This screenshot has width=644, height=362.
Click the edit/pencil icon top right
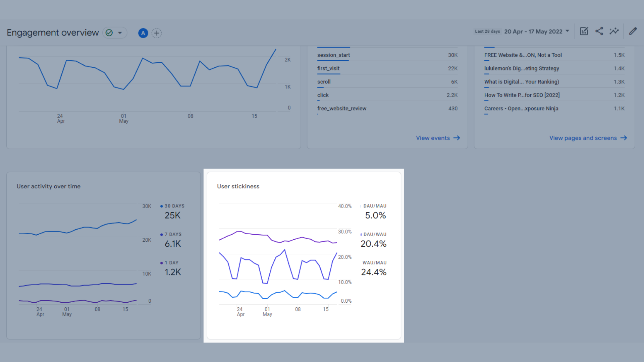(633, 31)
